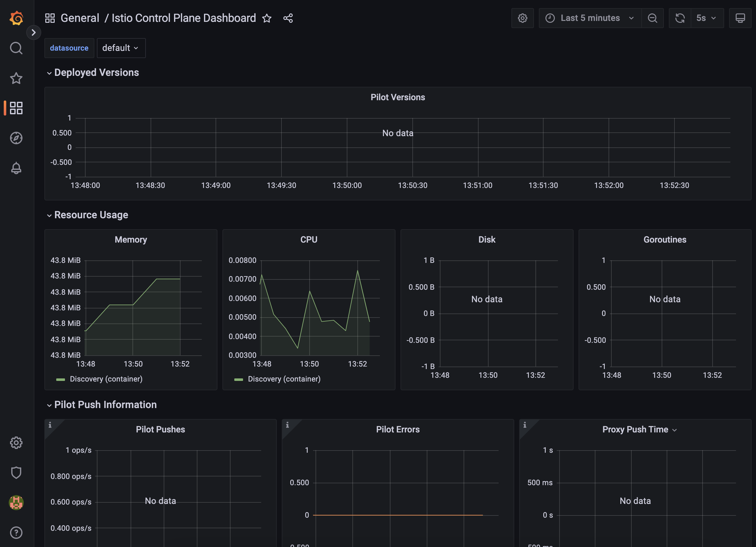The width and height of the screenshot is (756, 547).
Task: Open the search dashboards icon
Action: (x=16, y=48)
